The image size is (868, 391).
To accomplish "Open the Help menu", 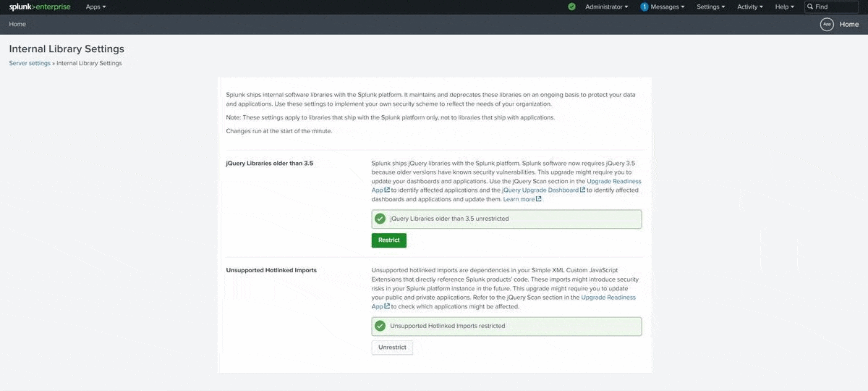I will coord(784,7).
